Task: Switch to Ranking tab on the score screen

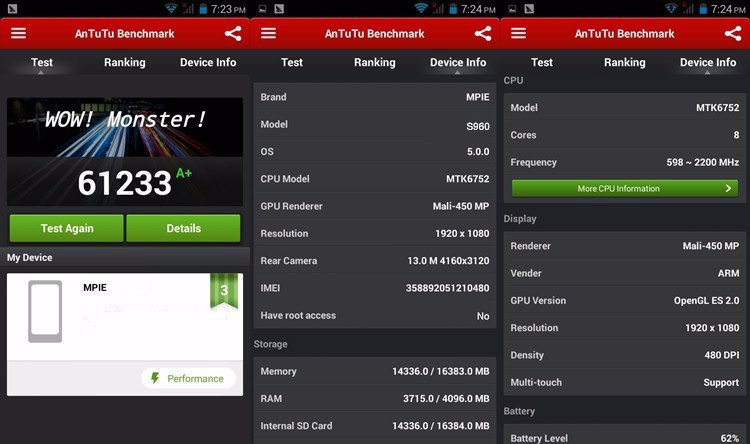Action: [x=125, y=62]
